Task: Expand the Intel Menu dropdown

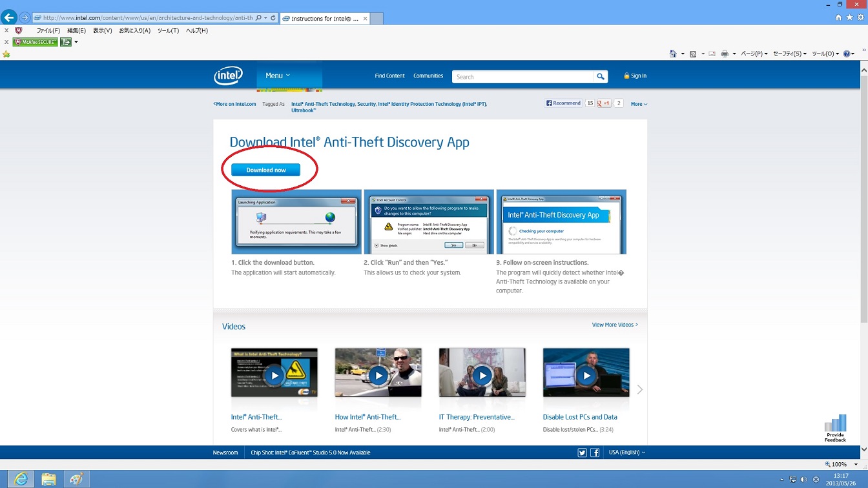Action: [278, 76]
